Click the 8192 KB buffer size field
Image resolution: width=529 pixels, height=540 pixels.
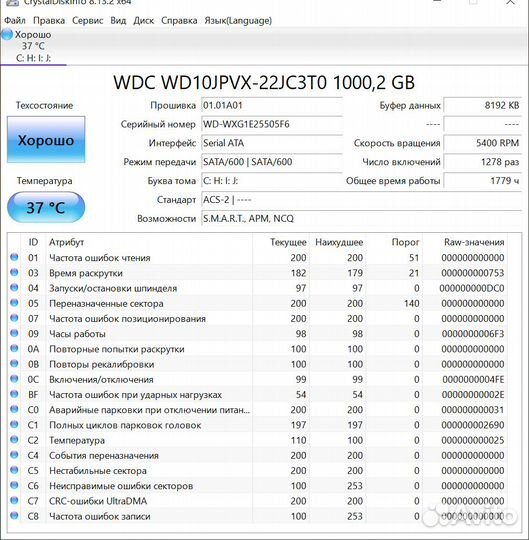pyautogui.click(x=483, y=105)
